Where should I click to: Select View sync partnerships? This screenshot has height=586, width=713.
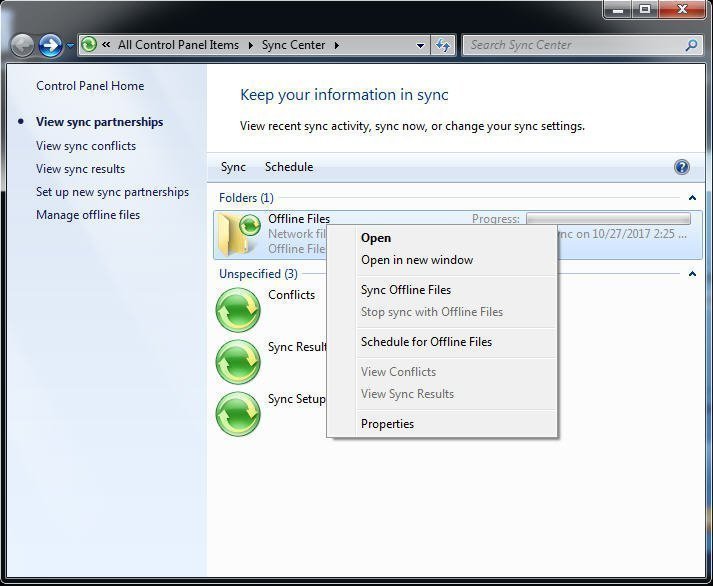coord(100,122)
